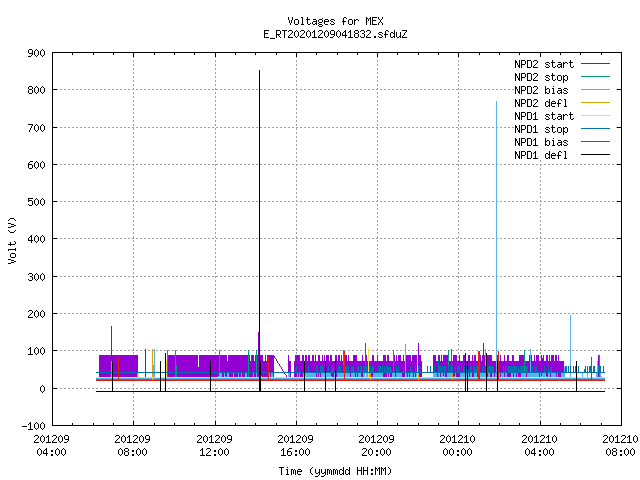
Task: Click the 201210 04:00 time tick label
Action: [540, 446]
